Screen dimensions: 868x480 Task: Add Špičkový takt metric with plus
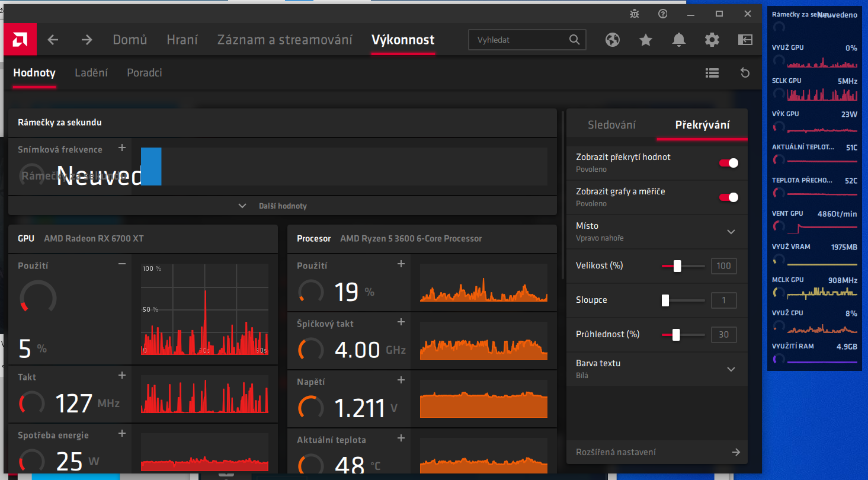pos(401,322)
